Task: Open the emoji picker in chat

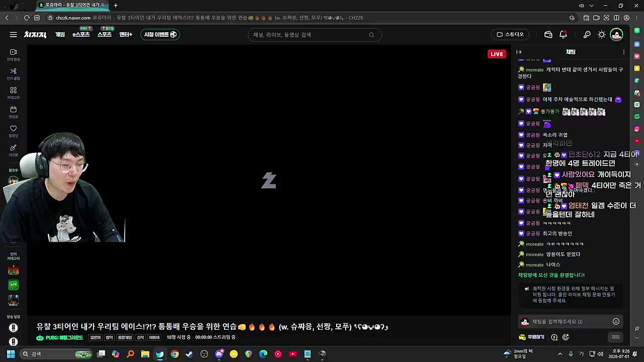Action: [x=616, y=322]
